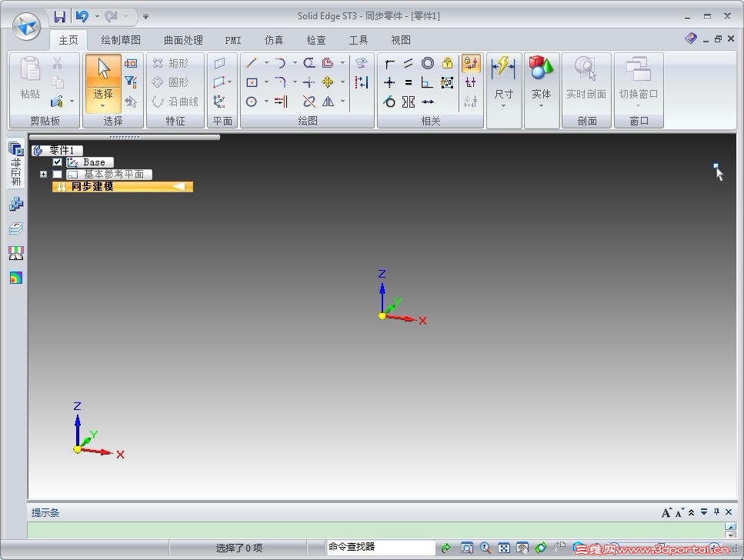Expand the 选择 tool dropdown arrow
Image resolution: width=744 pixels, height=560 pixels.
(x=103, y=106)
